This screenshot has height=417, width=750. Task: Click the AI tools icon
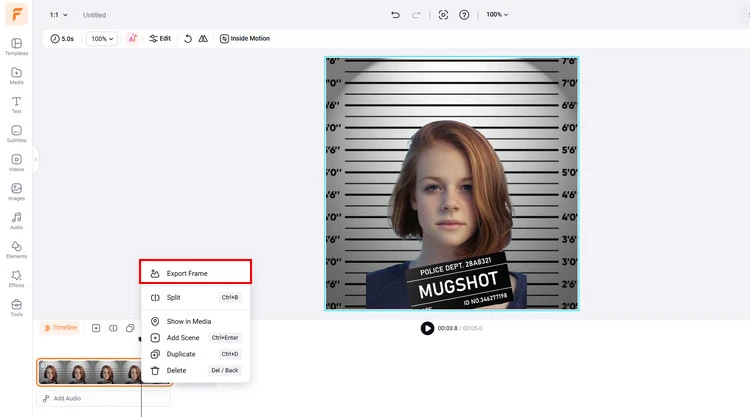132,39
